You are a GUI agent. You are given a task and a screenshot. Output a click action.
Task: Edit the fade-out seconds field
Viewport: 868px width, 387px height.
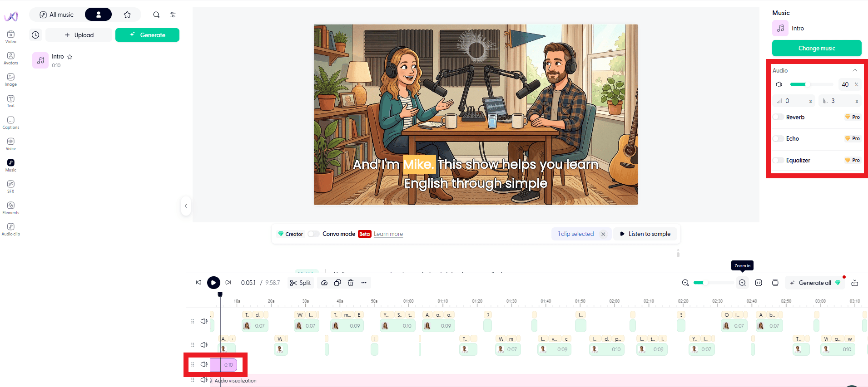[840, 101]
